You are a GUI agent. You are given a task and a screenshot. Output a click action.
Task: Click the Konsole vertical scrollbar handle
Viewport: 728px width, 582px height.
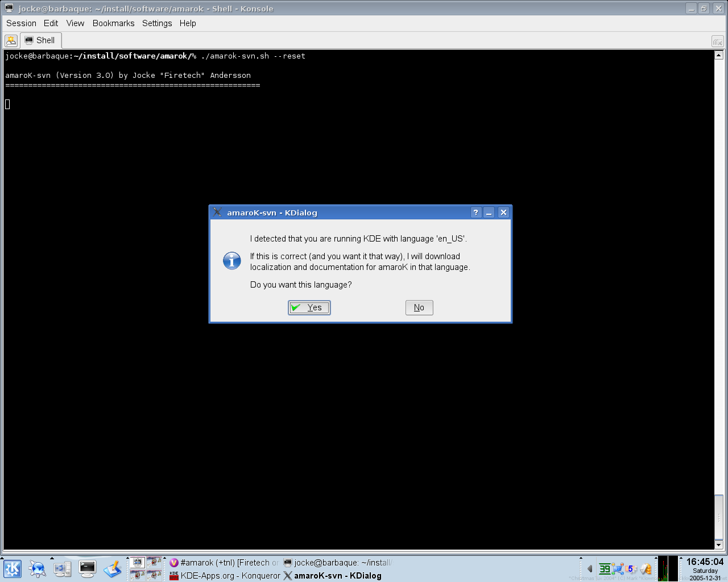tap(719, 517)
